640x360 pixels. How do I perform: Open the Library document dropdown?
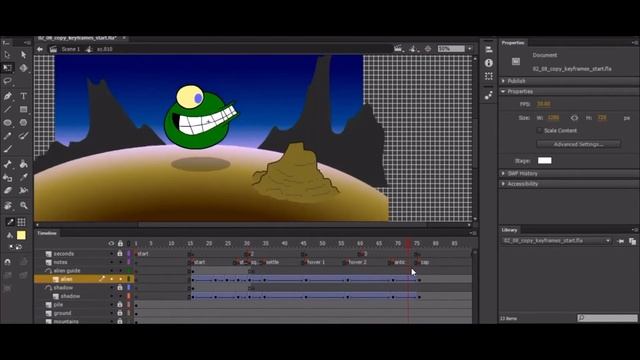tap(608, 241)
